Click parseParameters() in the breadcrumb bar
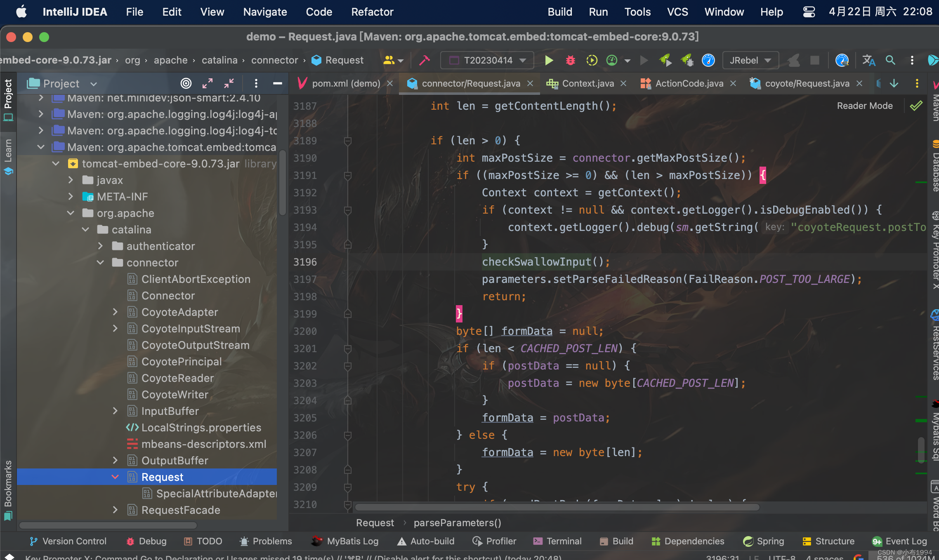Image resolution: width=939 pixels, height=560 pixels. tap(457, 523)
